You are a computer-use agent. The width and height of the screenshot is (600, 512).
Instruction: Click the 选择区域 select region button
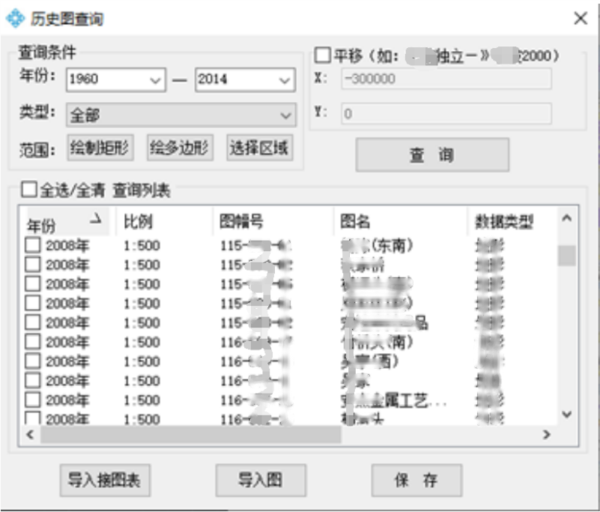tap(259, 147)
